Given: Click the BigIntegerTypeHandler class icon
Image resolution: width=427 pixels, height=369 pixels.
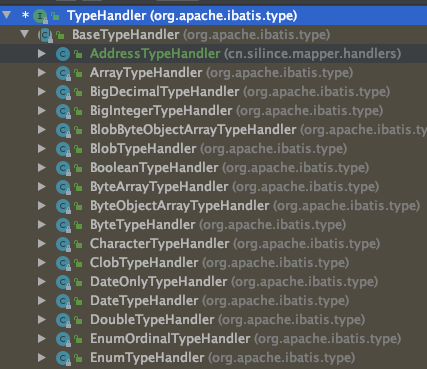Looking at the screenshot, I should point(63,111).
